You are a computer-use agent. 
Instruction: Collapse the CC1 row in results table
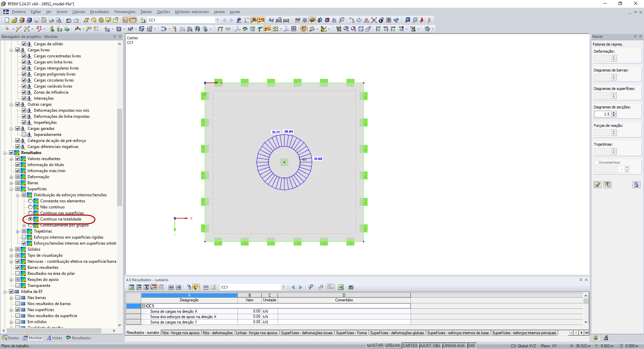pyautogui.click(x=144, y=306)
